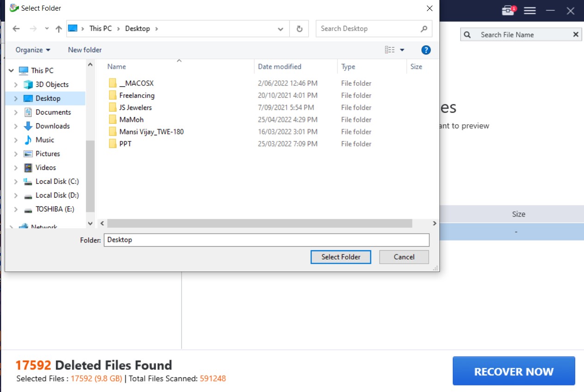The image size is (584, 392).
Task: Click the Back navigation arrow
Action: coord(16,29)
